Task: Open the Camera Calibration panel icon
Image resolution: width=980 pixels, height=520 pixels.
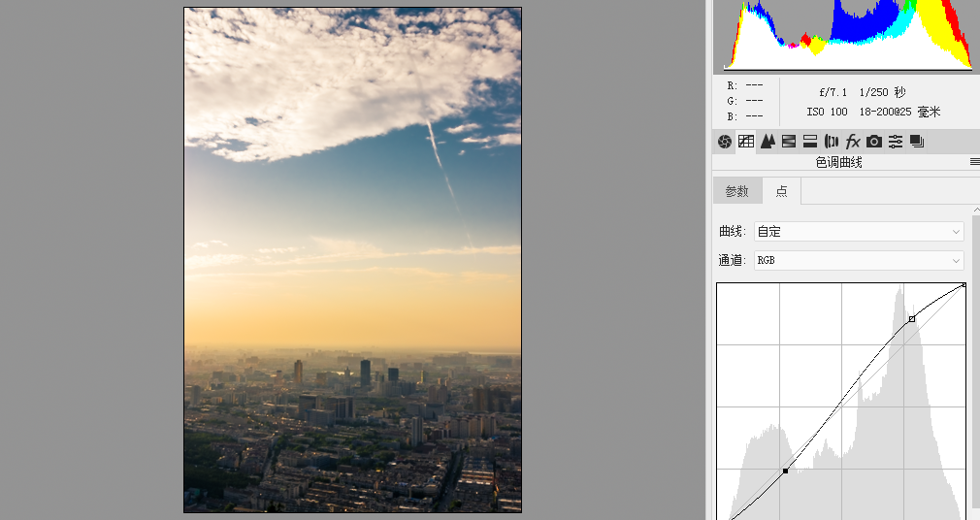Action: [873, 142]
